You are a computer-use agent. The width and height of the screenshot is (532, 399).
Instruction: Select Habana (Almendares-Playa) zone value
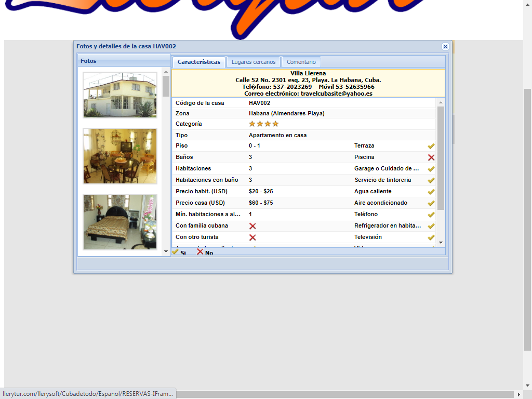pos(287,113)
